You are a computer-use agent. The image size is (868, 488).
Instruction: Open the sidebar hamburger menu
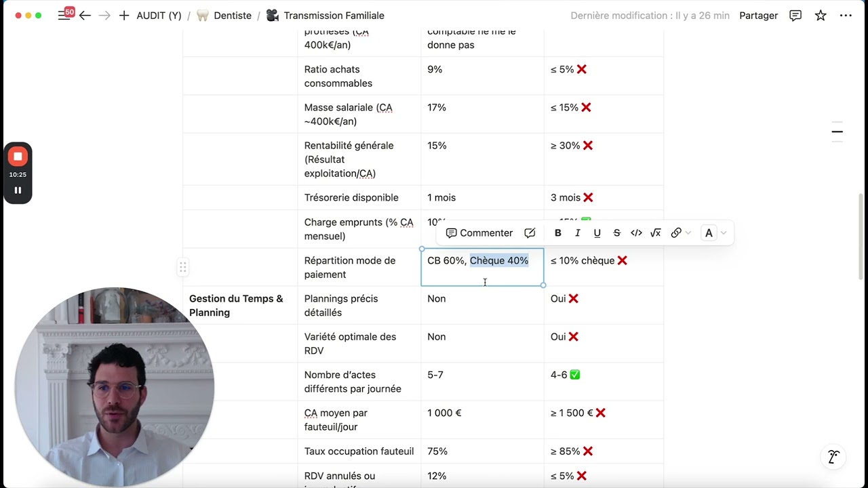[x=64, y=16]
